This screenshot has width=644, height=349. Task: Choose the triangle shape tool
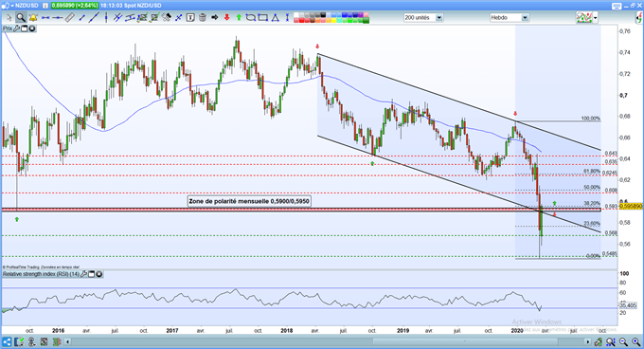point(275,18)
